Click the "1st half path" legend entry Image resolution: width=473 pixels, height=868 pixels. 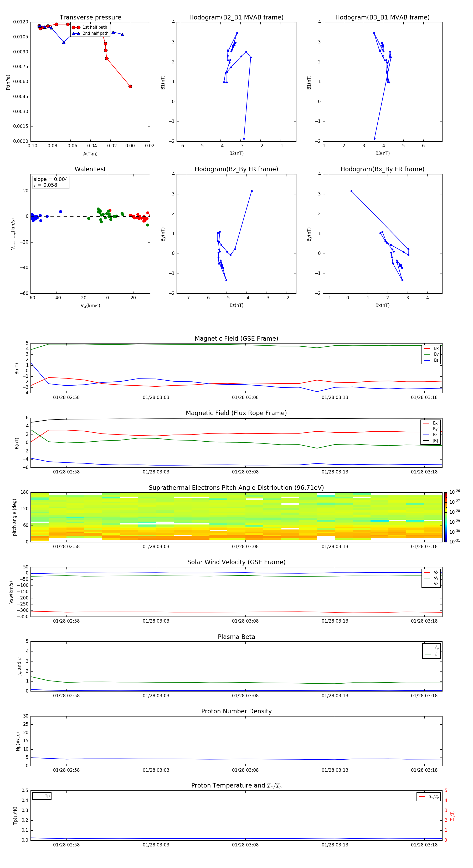coord(90,27)
